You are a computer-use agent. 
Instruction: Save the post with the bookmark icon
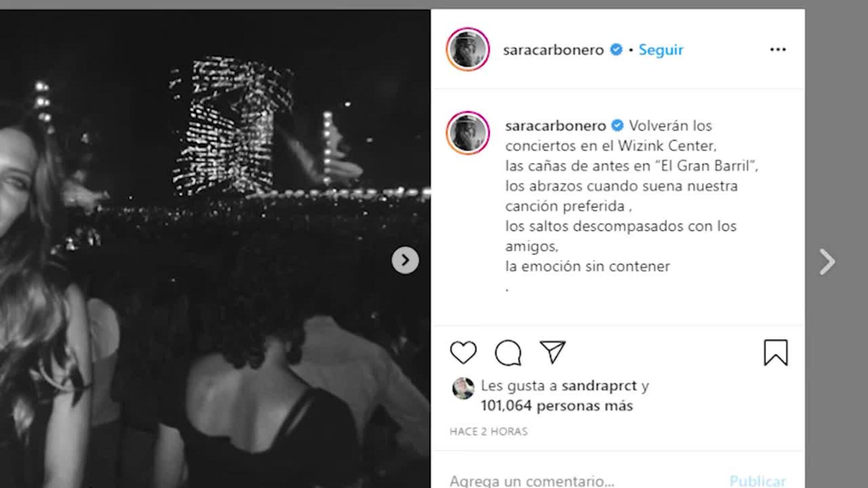[x=776, y=352]
